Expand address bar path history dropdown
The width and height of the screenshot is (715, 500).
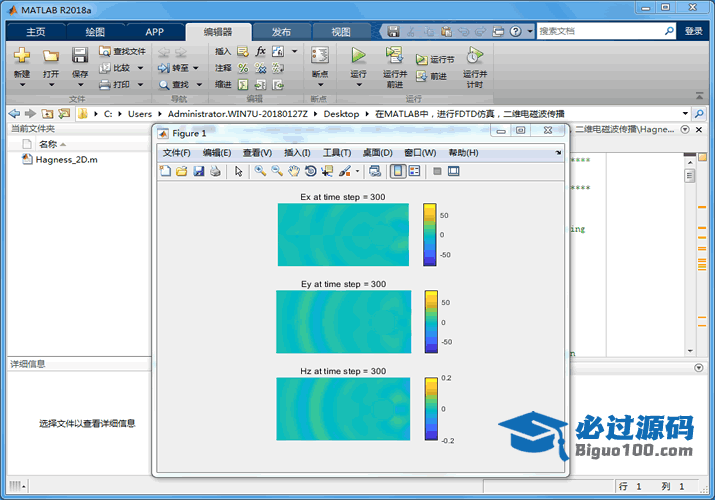(685, 113)
